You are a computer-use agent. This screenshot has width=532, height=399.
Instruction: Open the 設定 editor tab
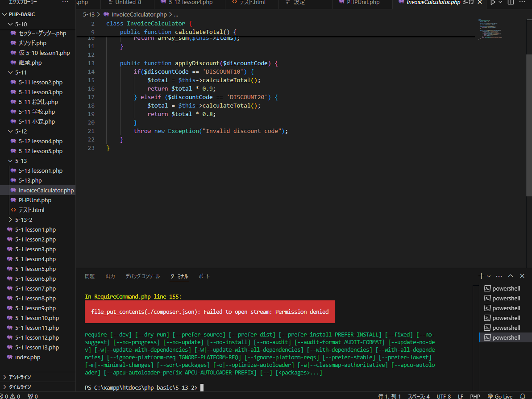click(305, 2)
